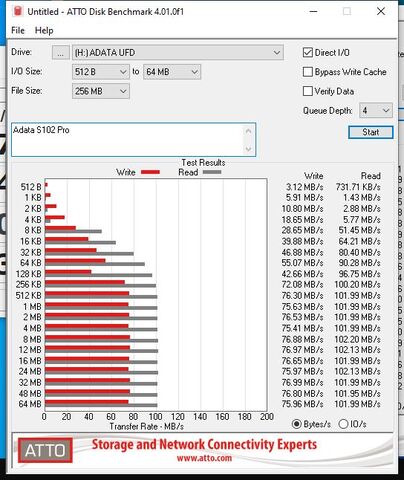
Task: Click the Start button
Action: pyautogui.click(x=371, y=132)
